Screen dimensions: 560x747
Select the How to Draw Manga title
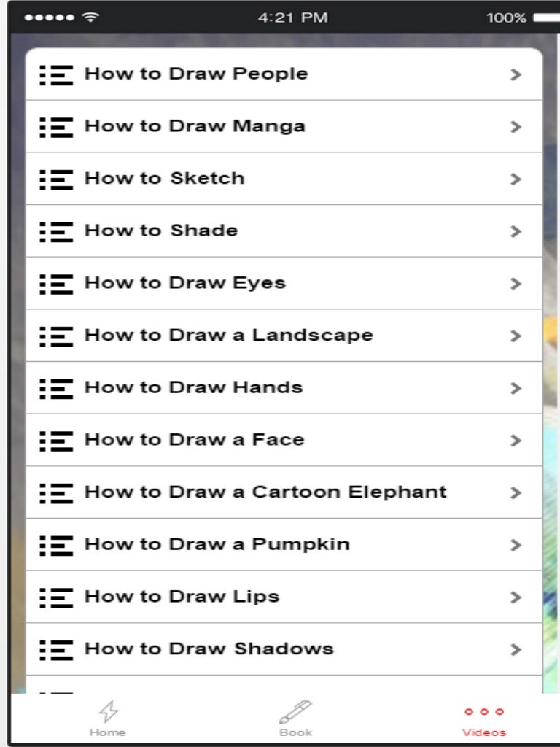tap(195, 126)
